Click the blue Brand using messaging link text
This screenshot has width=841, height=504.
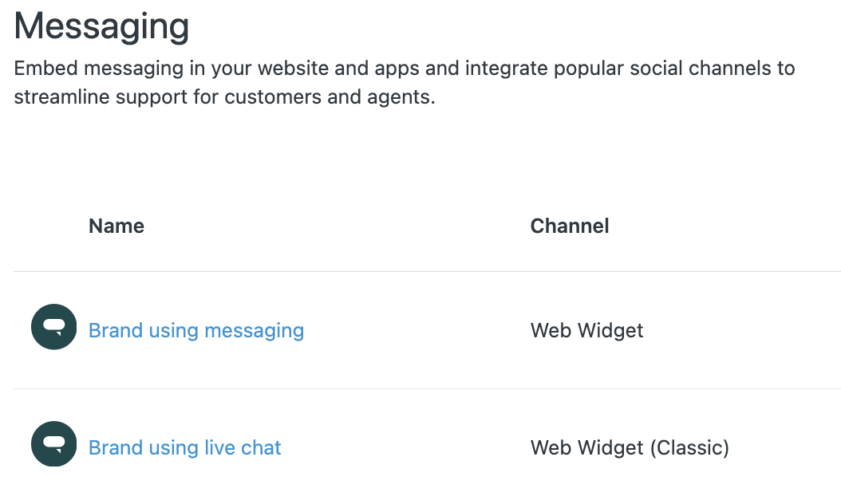195,330
